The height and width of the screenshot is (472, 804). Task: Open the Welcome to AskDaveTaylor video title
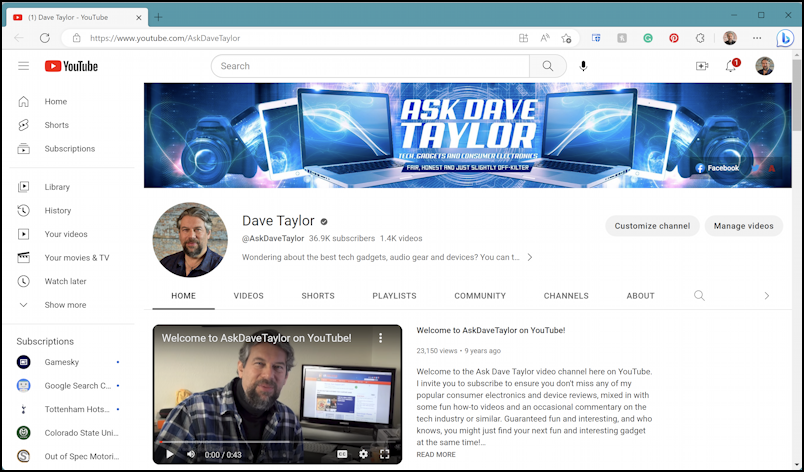[x=491, y=331]
